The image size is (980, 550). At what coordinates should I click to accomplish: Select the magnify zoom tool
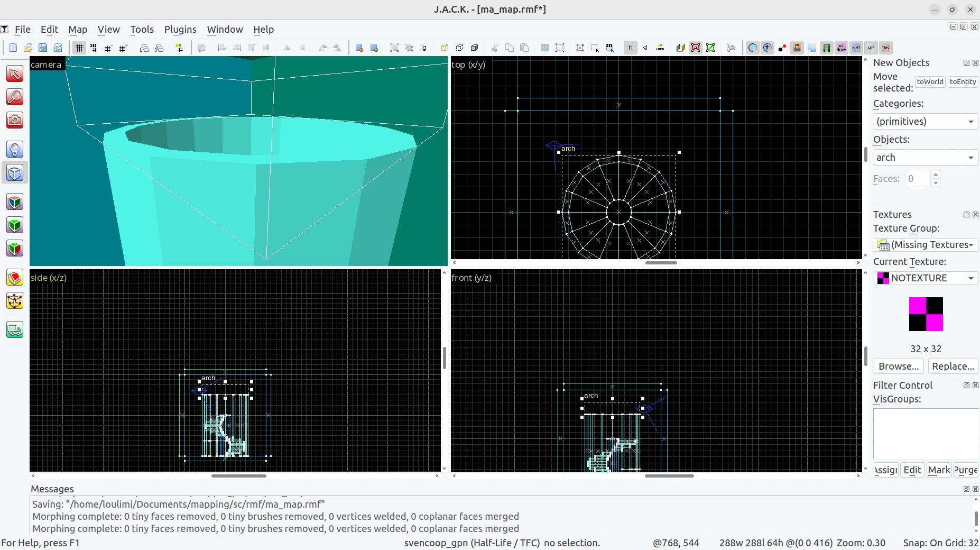coord(15,97)
